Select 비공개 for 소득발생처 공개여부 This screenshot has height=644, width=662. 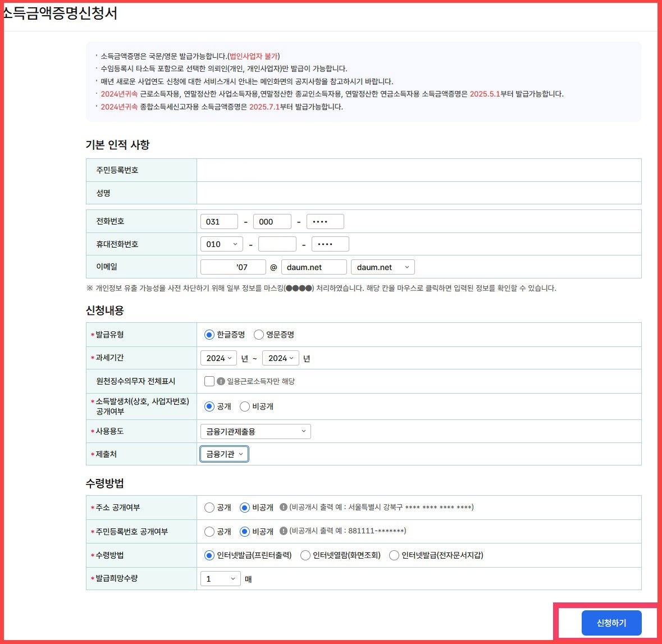tap(244, 406)
